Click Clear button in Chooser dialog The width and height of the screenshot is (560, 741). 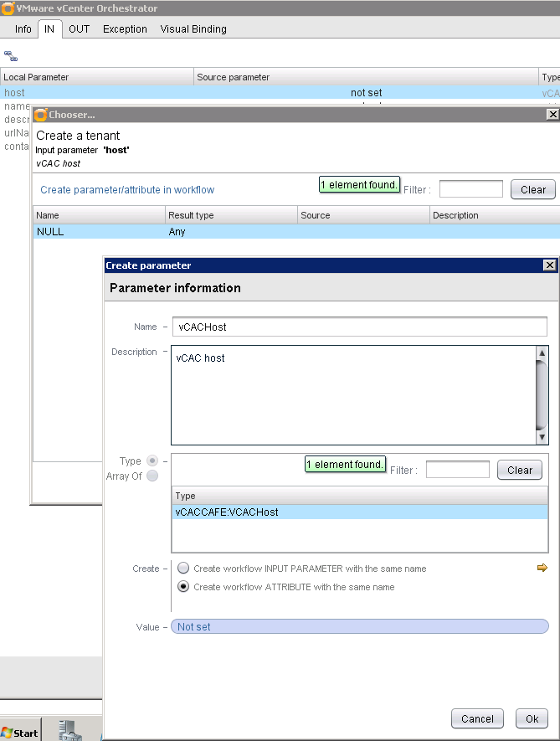pos(533,189)
